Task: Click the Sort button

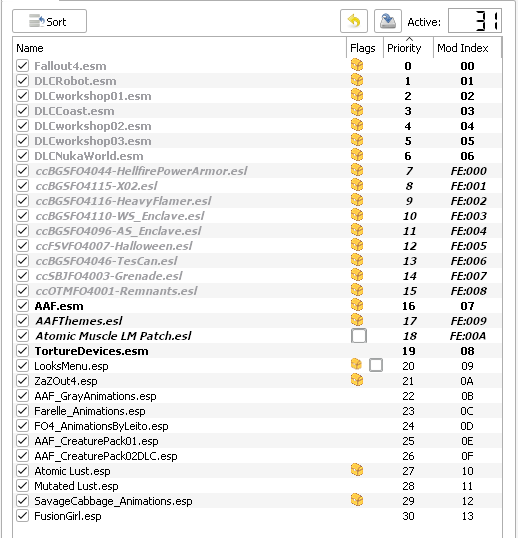Action: point(49,21)
